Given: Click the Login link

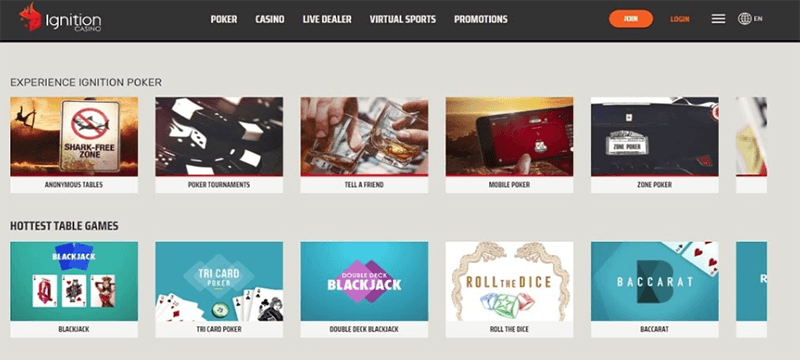Looking at the screenshot, I should pyautogui.click(x=680, y=19).
